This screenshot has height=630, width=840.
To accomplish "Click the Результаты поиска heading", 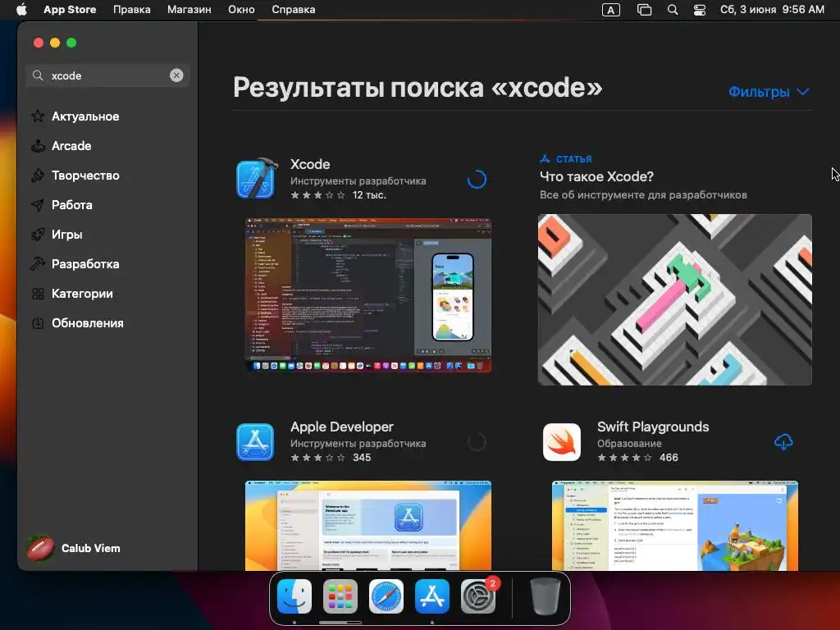I will click(x=418, y=87).
